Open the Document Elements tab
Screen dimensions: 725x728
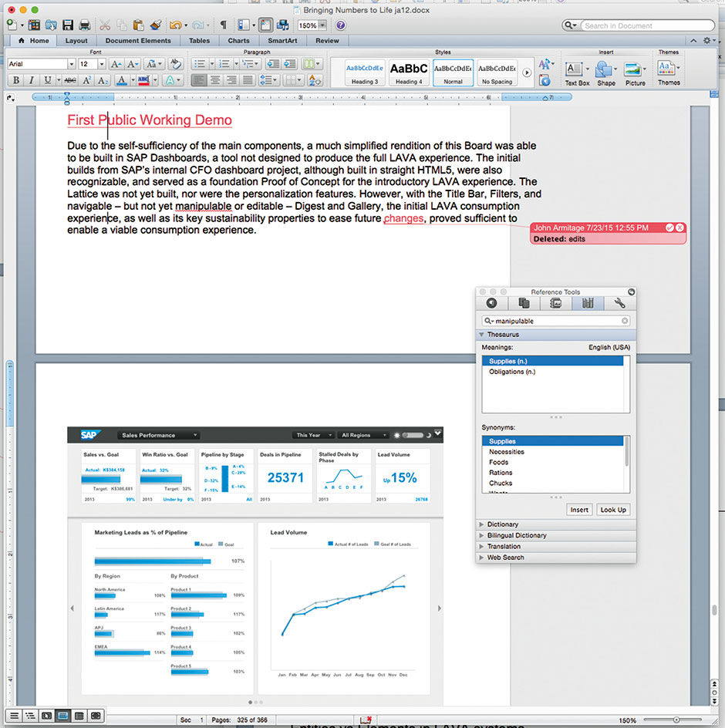tap(138, 41)
